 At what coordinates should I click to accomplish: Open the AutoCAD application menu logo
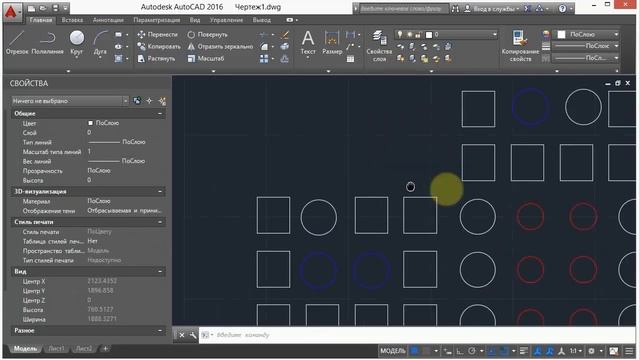tap(11, 12)
